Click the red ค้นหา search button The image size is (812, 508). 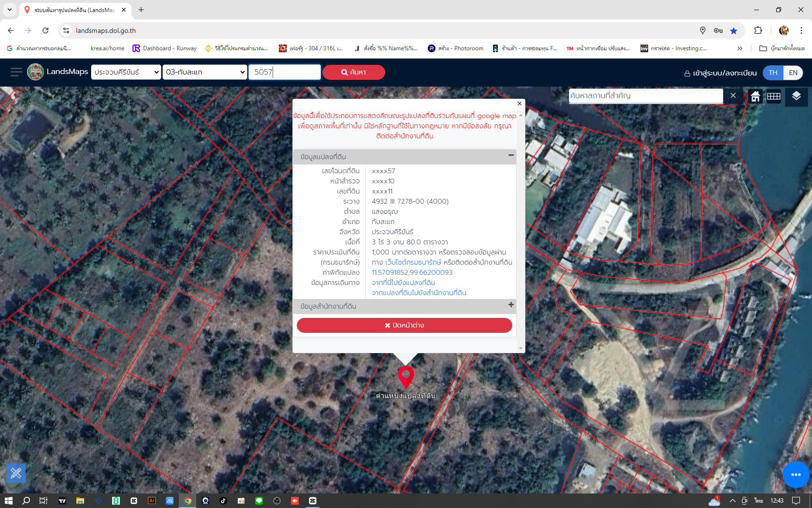[353, 72]
